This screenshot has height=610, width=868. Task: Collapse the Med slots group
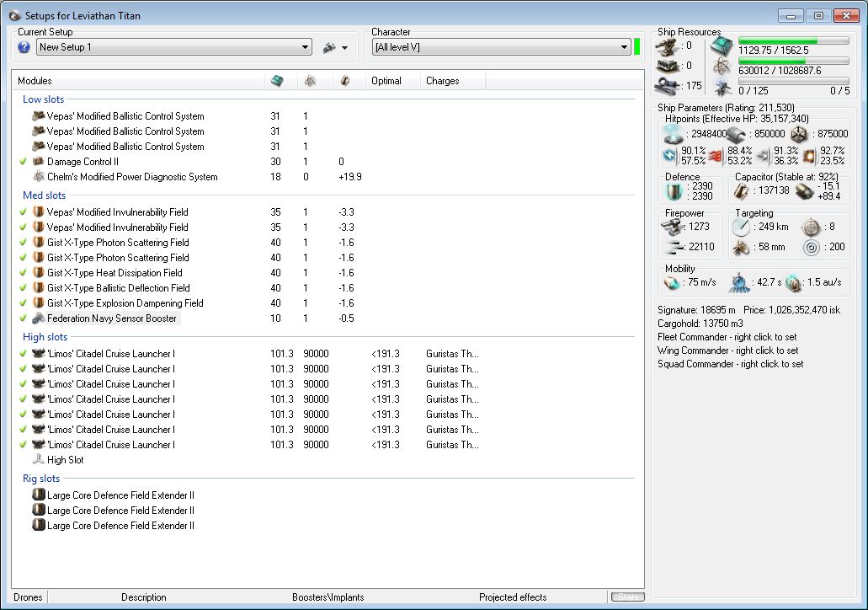pos(45,195)
